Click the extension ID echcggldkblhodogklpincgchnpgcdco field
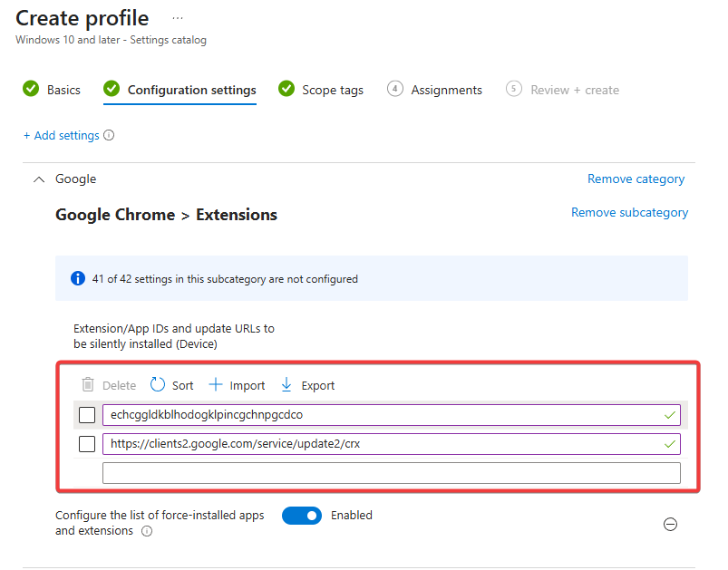 click(392, 414)
